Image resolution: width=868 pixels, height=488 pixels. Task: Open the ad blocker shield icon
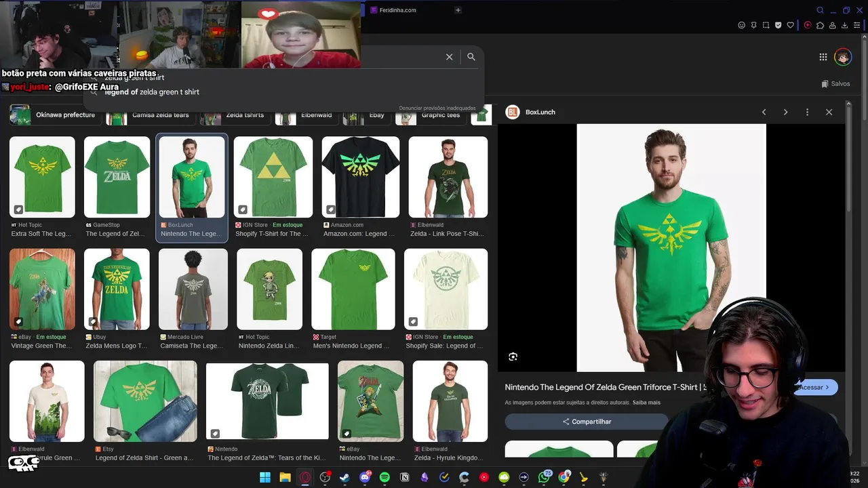pos(778,25)
